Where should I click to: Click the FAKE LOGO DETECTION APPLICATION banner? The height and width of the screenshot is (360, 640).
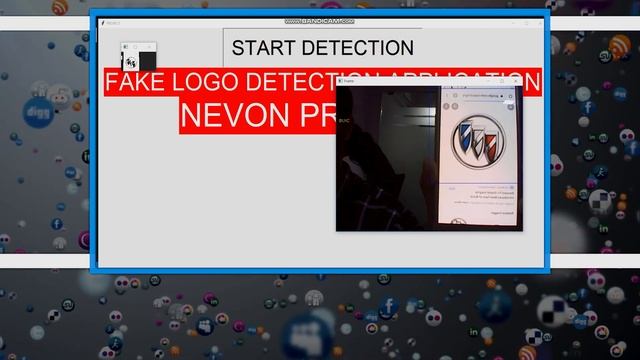click(x=322, y=82)
